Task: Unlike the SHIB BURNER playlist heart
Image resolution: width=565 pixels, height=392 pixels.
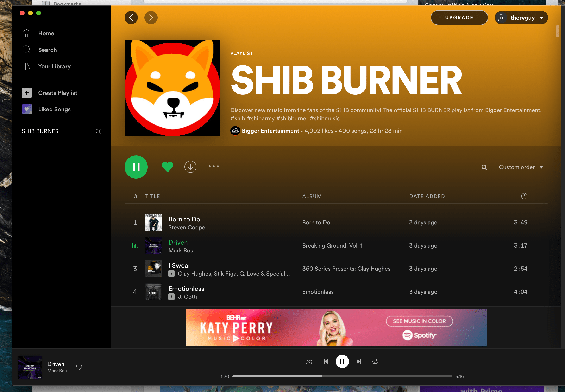Action: click(167, 167)
